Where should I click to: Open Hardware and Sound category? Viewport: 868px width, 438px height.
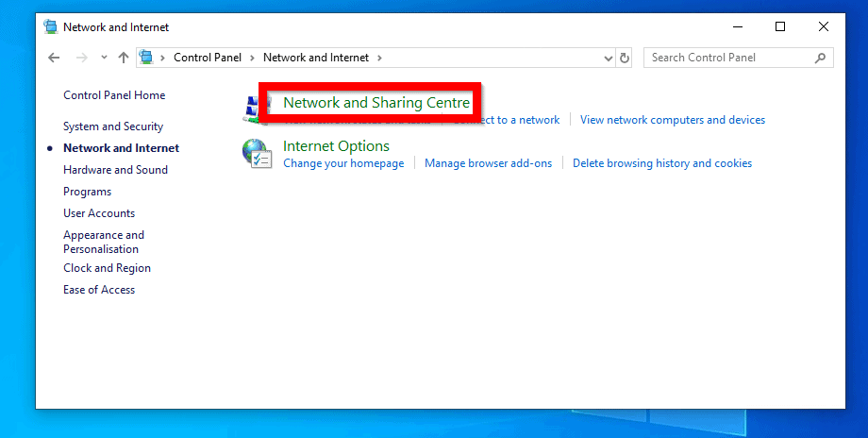click(x=115, y=170)
